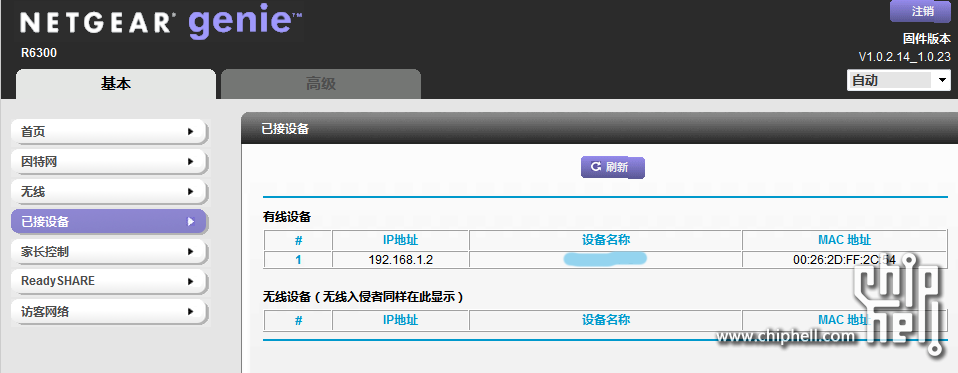Select the 已接设备 sidebar menu
This screenshot has height=373, width=958.
click(x=109, y=222)
